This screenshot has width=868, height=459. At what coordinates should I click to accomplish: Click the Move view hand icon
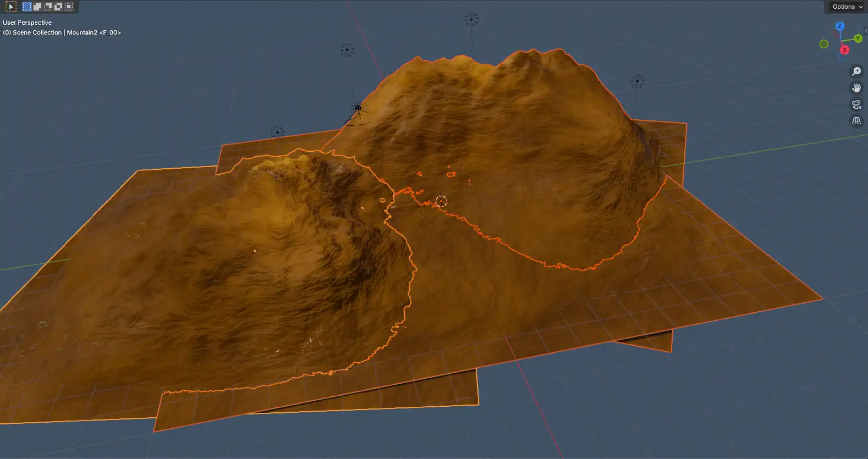coord(856,88)
